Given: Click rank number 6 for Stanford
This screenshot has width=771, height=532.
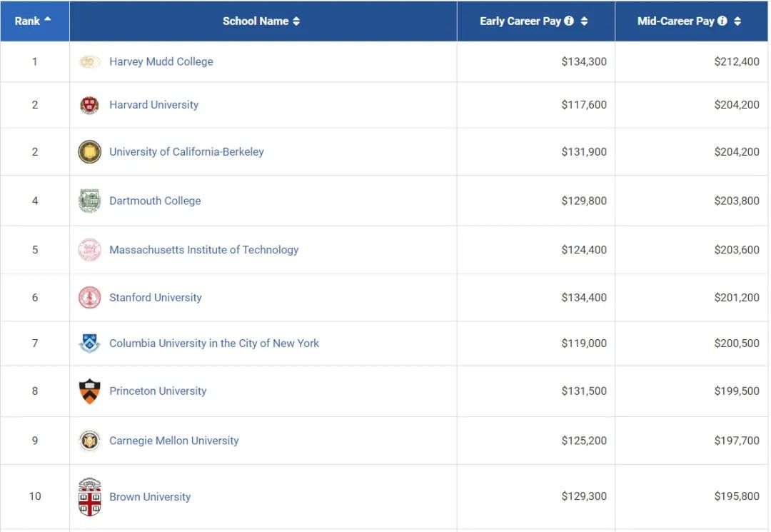Looking at the screenshot, I should pyautogui.click(x=35, y=298).
